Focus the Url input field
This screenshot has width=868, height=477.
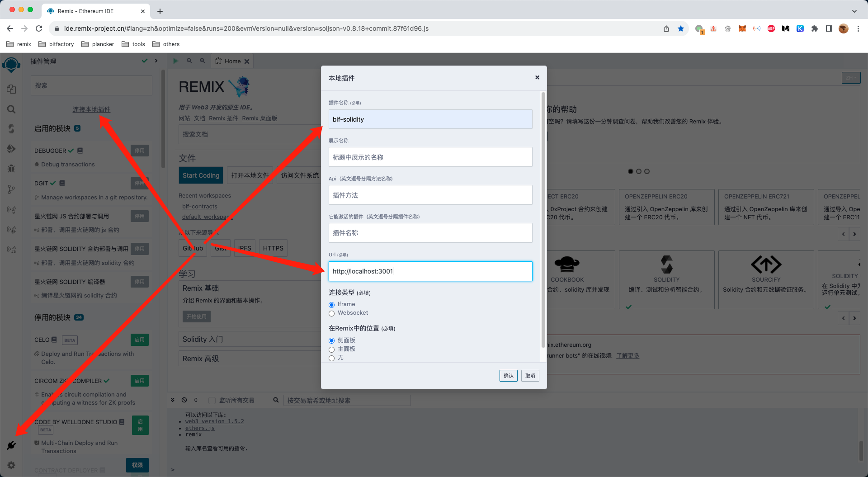(430, 271)
